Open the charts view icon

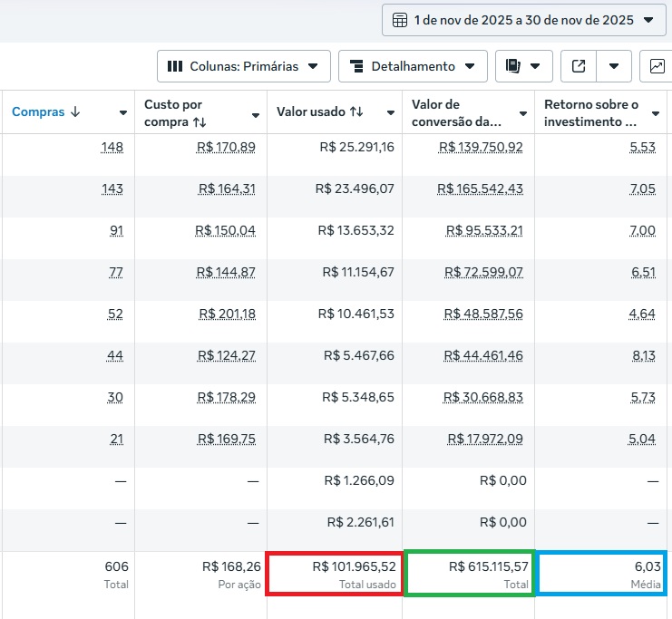657,66
